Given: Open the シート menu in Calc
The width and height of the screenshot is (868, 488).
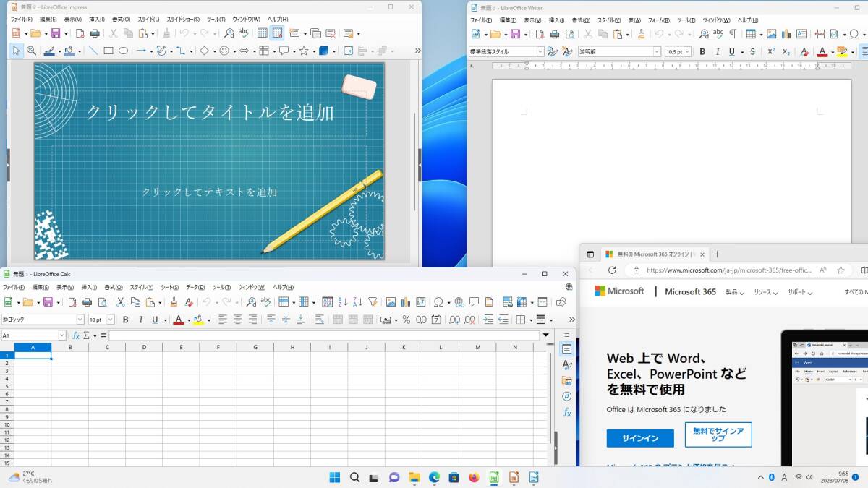Looking at the screenshot, I should click(169, 287).
